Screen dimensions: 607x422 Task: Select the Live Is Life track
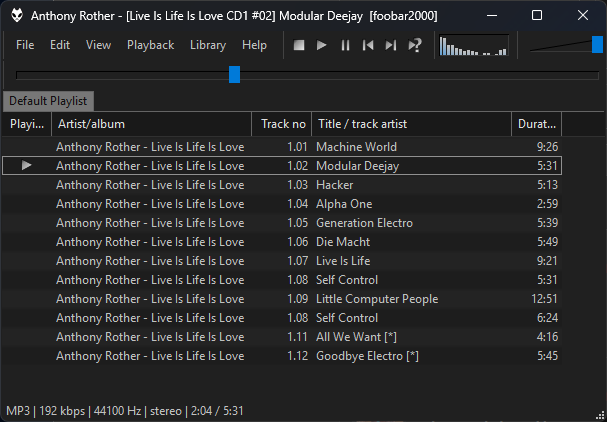pos(282,261)
